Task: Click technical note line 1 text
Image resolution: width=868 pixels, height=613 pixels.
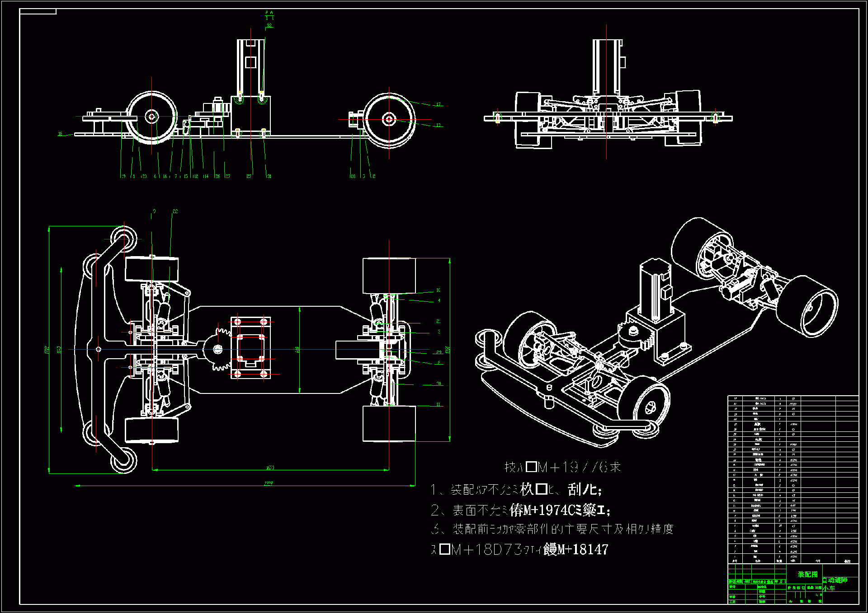Action: point(516,489)
